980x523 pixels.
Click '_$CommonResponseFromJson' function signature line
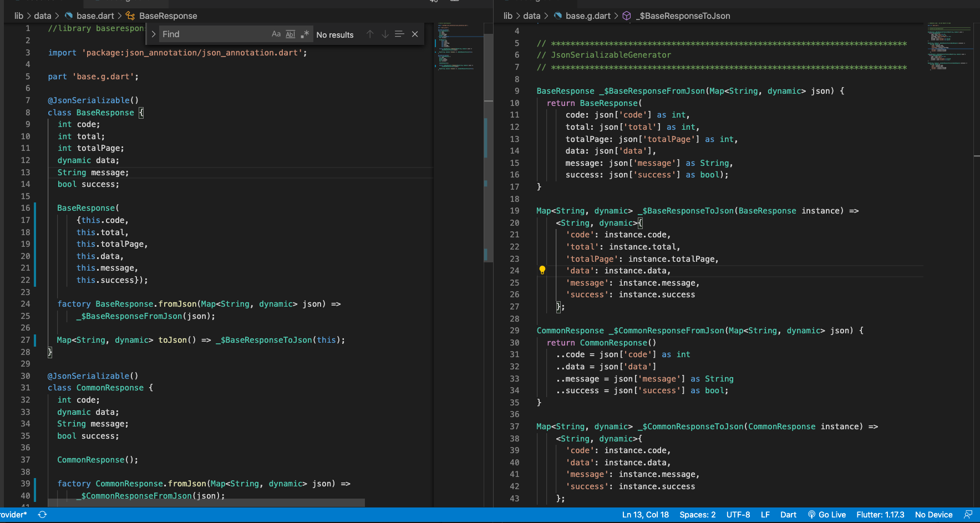[x=700, y=331]
